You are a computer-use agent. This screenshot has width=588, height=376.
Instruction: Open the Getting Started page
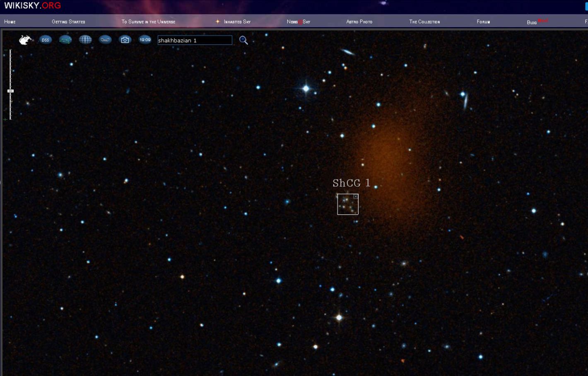[x=68, y=22]
